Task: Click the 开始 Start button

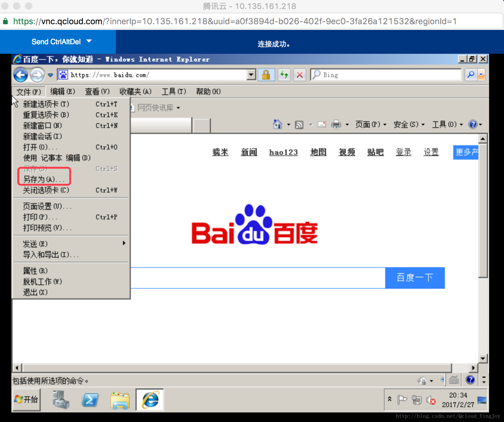Action: point(26,400)
